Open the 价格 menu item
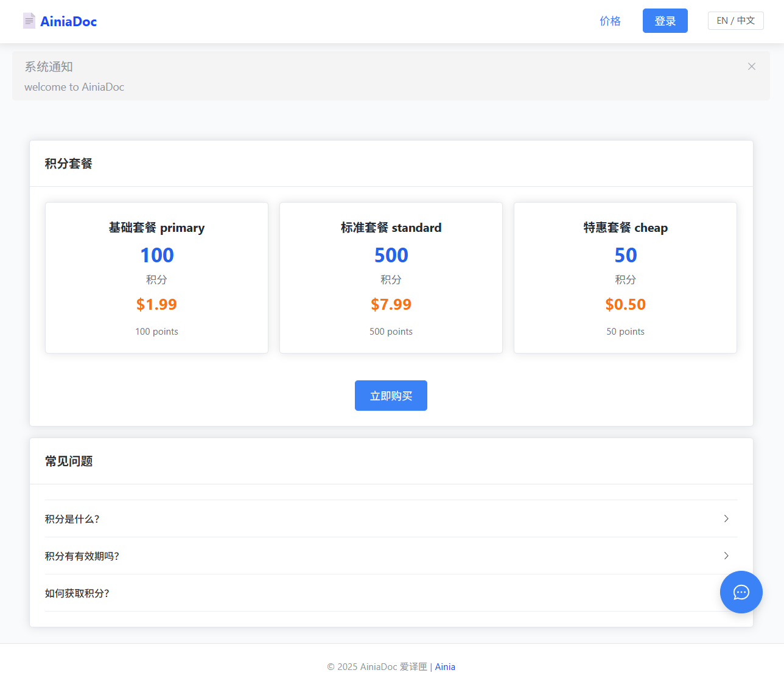The height and width of the screenshot is (684, 784). coord(610,21)
